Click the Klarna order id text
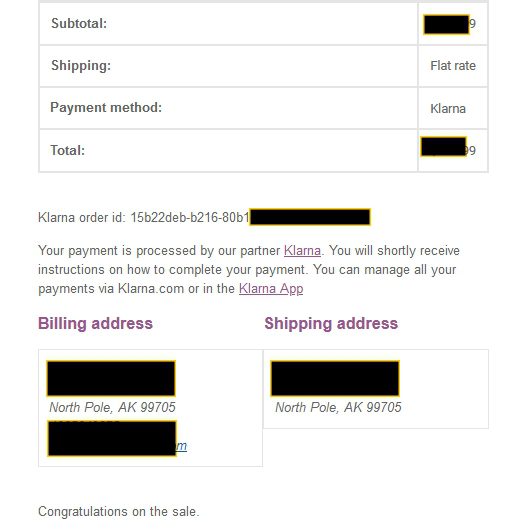531x529 pixels. [x=144, y=217]
